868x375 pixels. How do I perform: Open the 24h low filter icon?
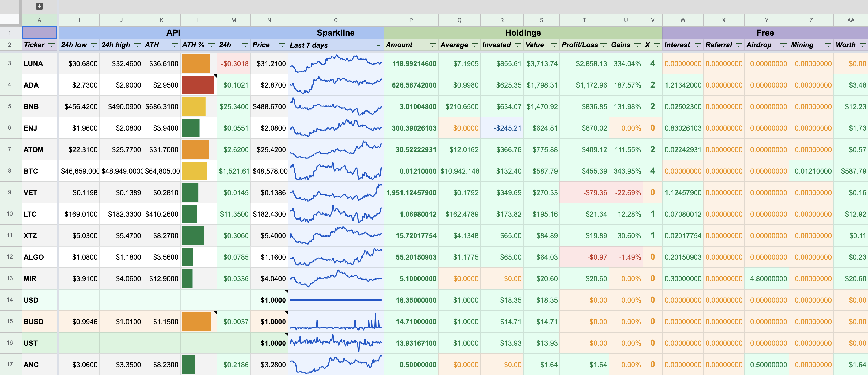tap(94, 45)
